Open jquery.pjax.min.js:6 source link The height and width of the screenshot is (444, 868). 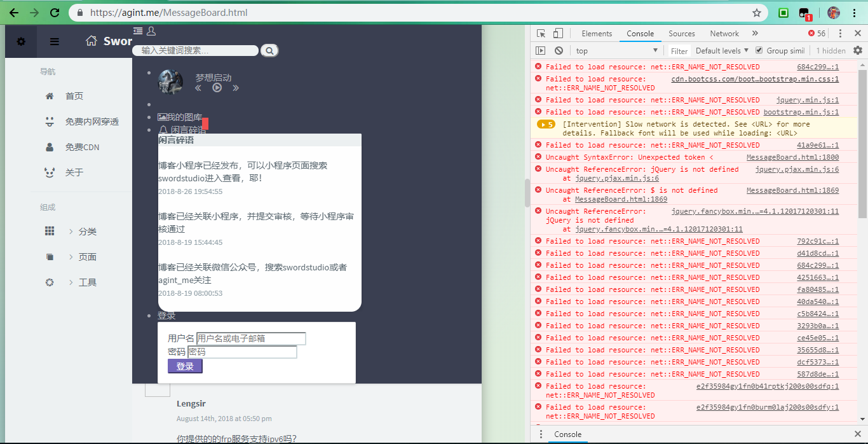(x=797, y=170)
